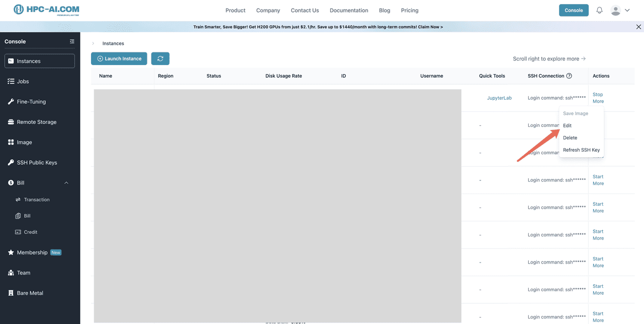Image resolution: width=644 pixels, height=324 pixels.
Task: Open JupyterLab for the first instance
Action: tap(499, 98)
